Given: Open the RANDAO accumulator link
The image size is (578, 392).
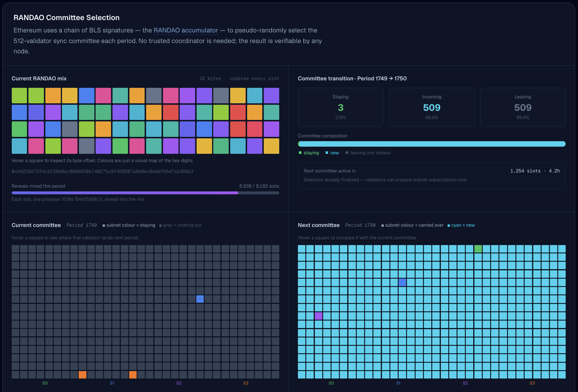Looking at the screenshot, I should (x=186, y=30).
